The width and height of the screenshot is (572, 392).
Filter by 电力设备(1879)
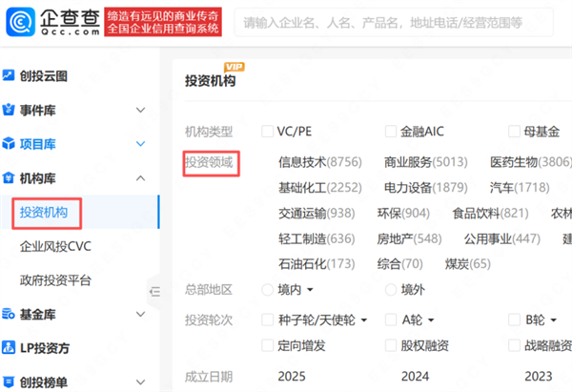426,188
